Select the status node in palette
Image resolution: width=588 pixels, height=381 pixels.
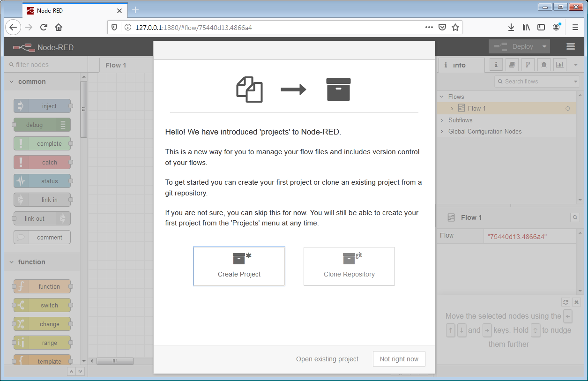coord(42,181)
